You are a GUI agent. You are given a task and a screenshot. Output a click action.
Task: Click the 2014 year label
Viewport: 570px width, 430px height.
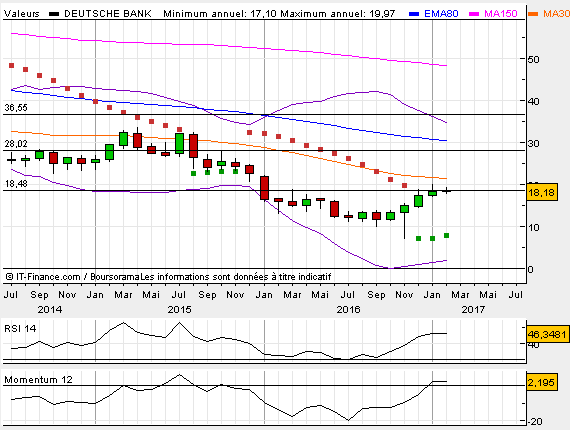(x=50, y=310)
